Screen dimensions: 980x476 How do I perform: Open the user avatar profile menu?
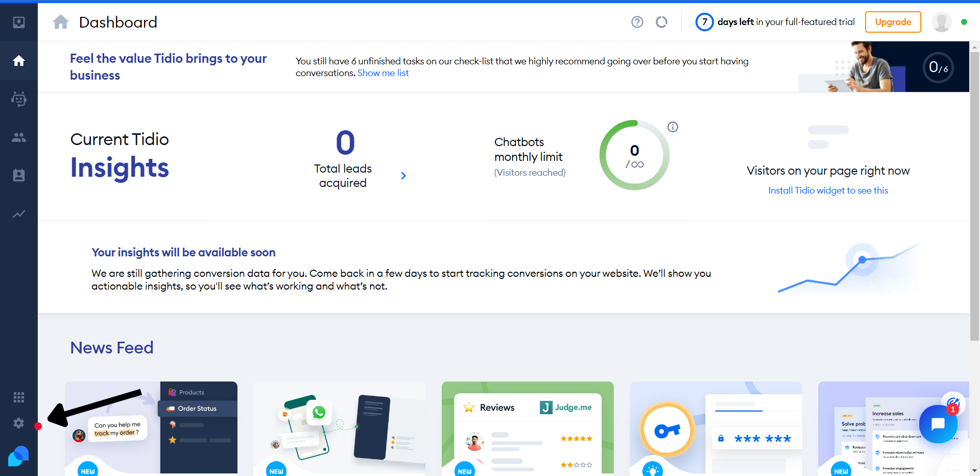click(941, 22)
